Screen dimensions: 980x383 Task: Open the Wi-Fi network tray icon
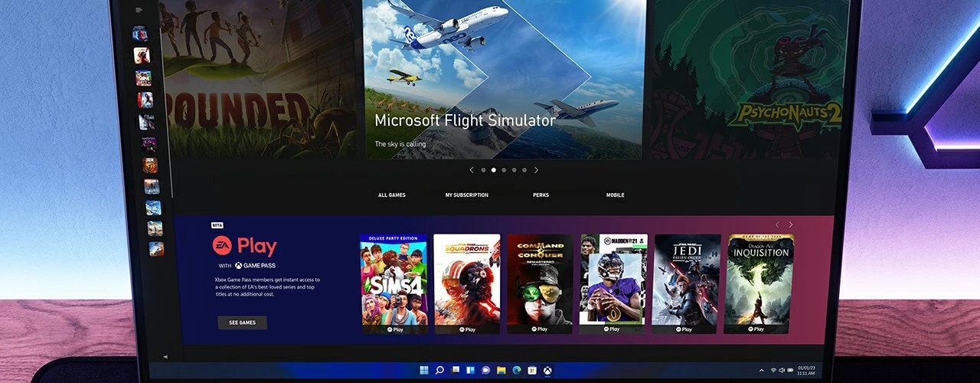coord(773,371)
